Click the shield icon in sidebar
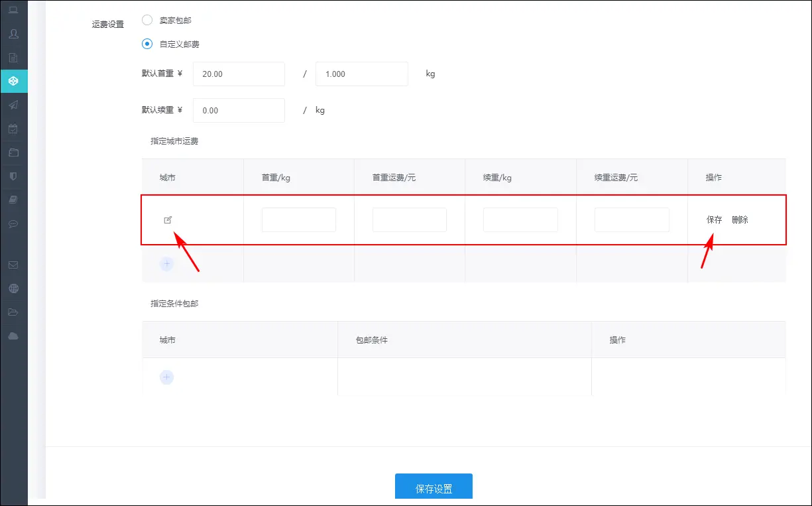This screenshot has height=506, width=812. [13, 176]
